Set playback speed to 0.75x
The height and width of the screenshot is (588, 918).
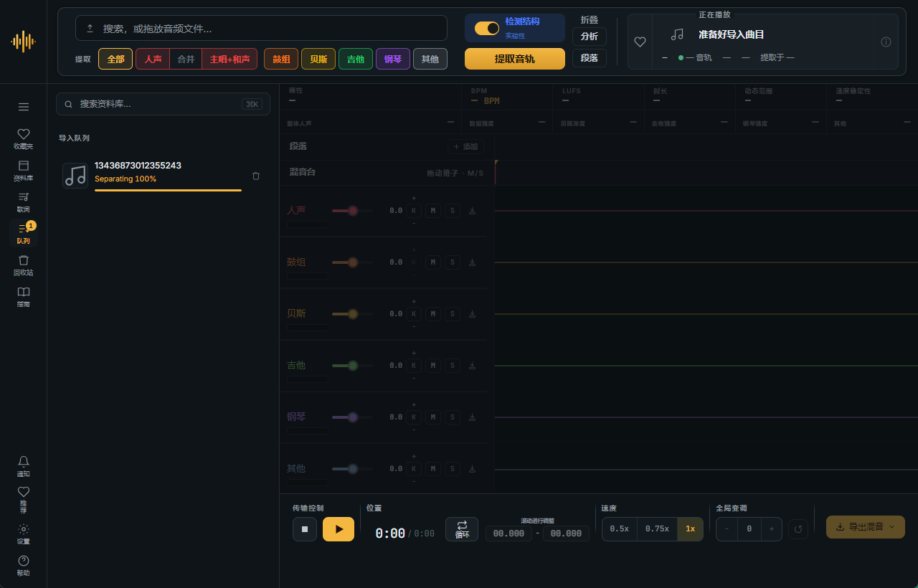(657, 529)
